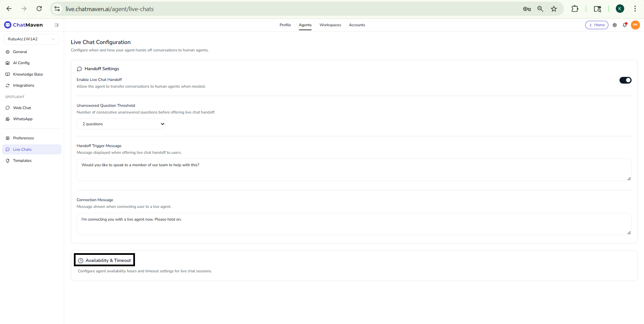Click the Home button
The width and height of the screenshot is (644, 324).
(x=597, y=25)
